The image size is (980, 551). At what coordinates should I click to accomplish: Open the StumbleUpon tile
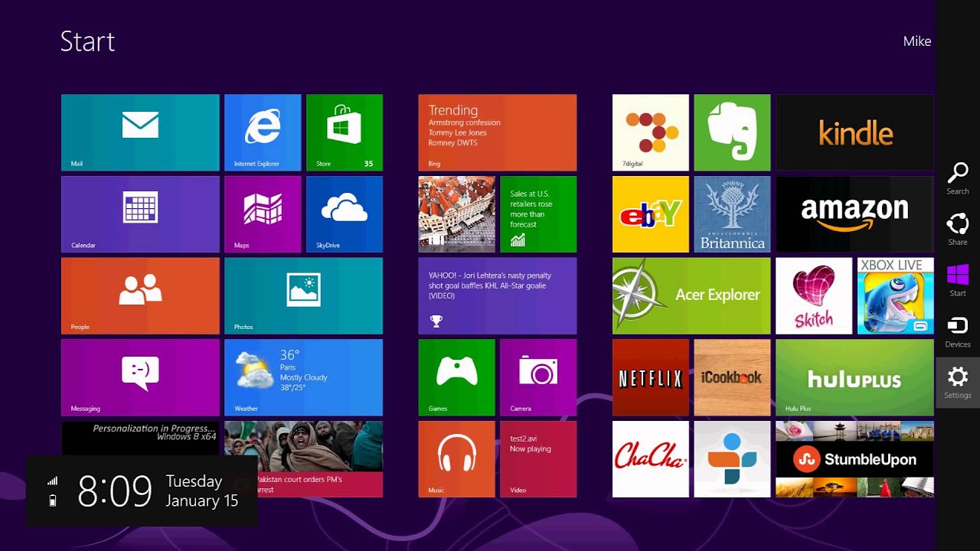click(x=854, y=459)
